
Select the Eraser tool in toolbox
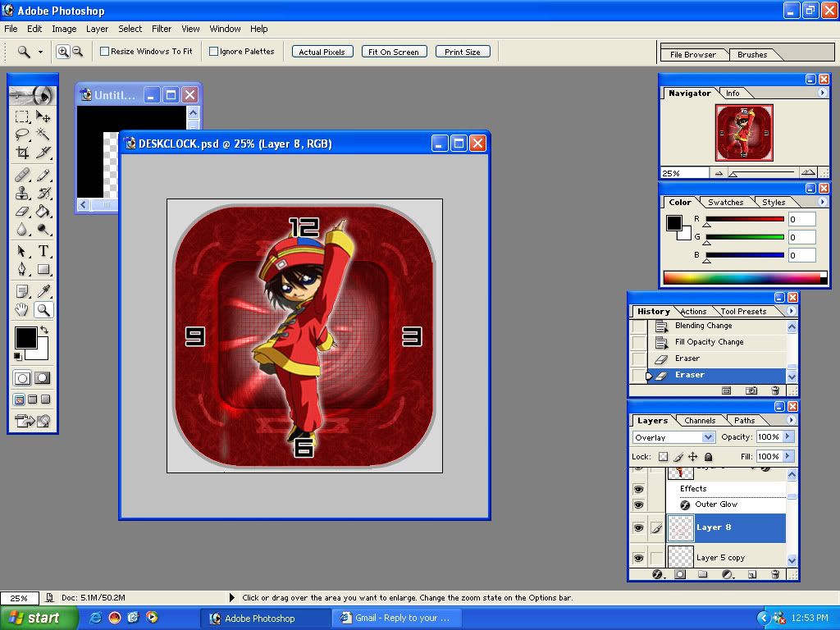tap(22, 211)
